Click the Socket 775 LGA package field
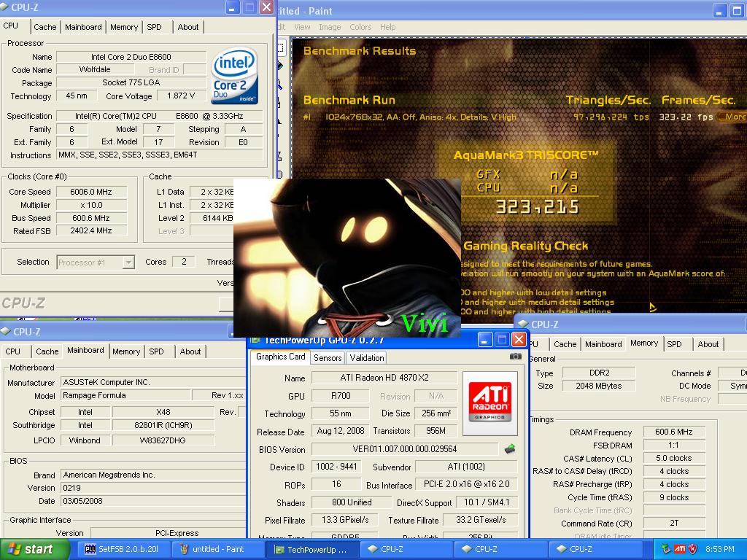This screenshot has height=560, width=747. [x=131, y=82]
